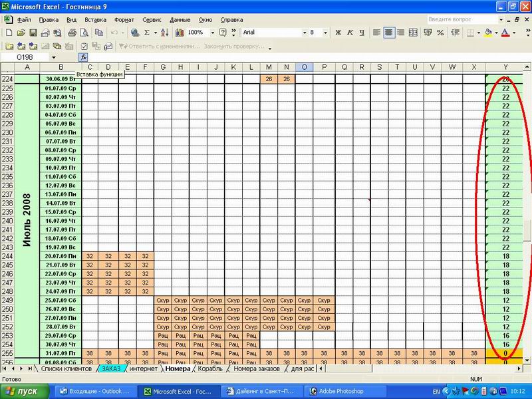Toggle bold formatting (Ж)
This screenshot has width=532, height=399.
[x=338, y=33]
